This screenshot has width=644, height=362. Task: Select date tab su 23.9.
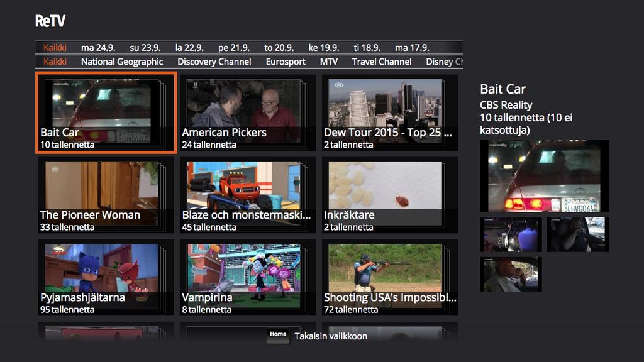[145, 48]
